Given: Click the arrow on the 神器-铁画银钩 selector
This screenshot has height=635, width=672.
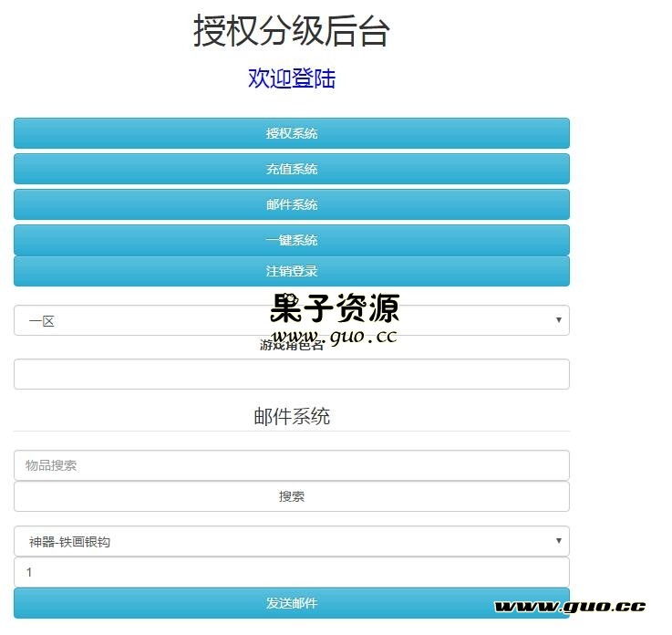Looking at the screenshot, I should click(558, 541).
